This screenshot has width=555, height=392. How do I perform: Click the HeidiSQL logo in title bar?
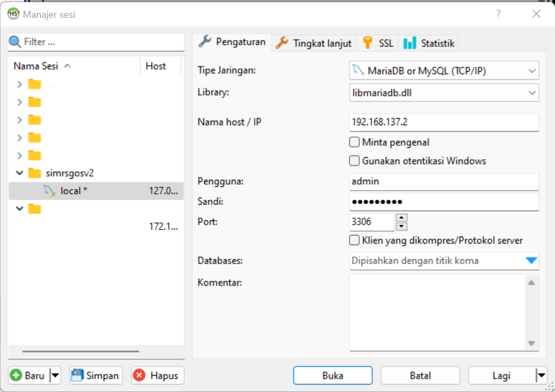point(13,15)
